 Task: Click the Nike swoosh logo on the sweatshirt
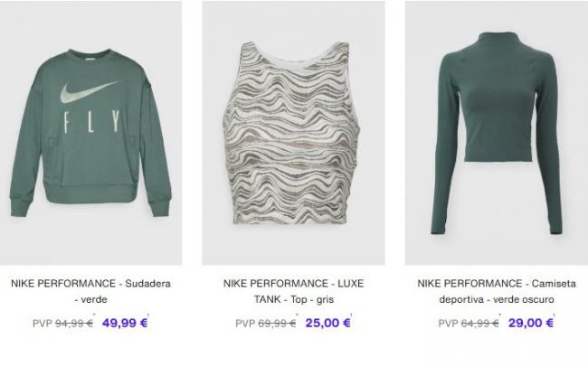pyautogui.click(x=90, y=92)
